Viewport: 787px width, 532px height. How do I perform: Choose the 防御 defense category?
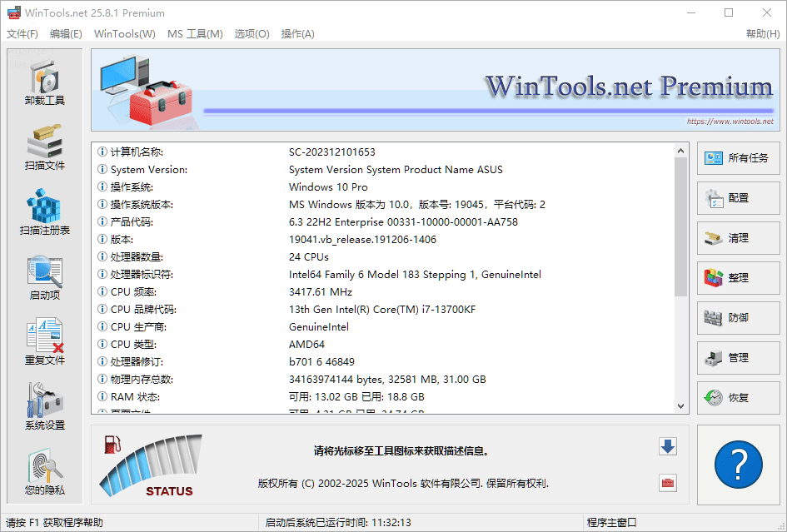point(739,318)
